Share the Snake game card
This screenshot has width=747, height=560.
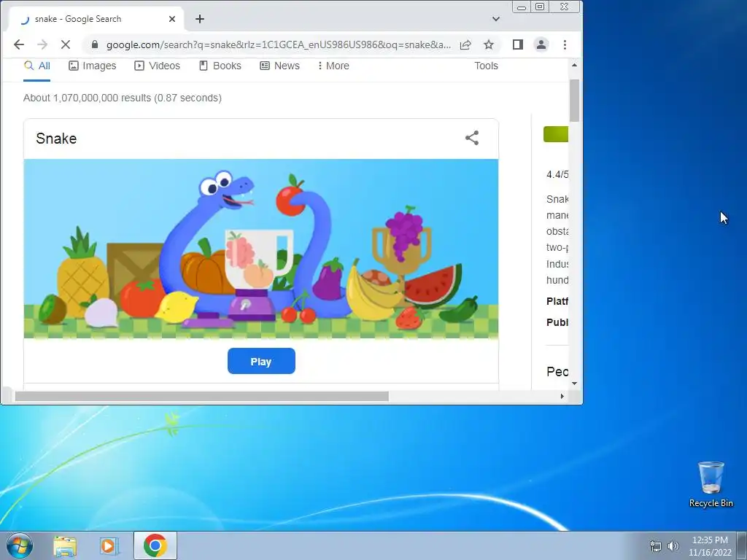[x=472, y=138]
